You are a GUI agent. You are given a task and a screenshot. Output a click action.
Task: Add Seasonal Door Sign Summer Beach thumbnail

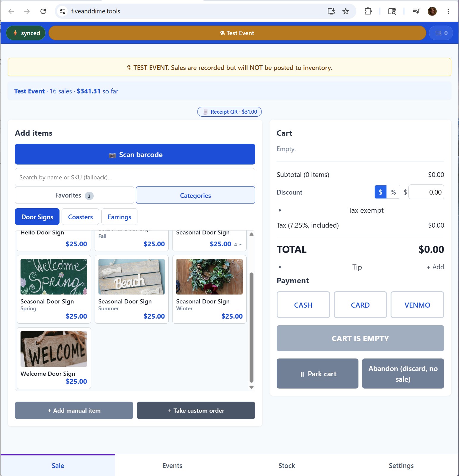[x=131, y=277]
